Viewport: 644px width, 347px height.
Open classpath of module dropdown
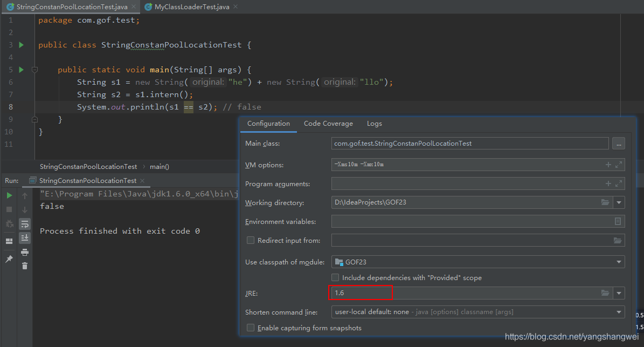pos(619,262)
